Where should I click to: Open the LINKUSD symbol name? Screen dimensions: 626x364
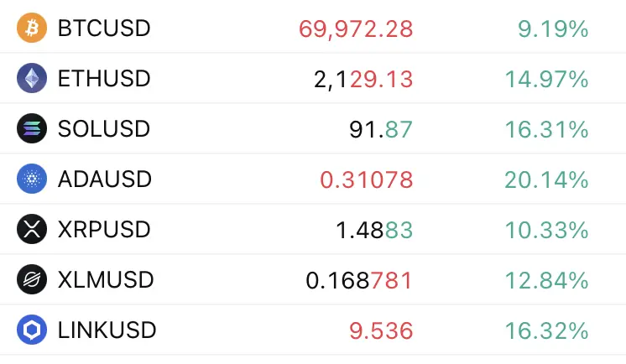click(x=107, y=330)
